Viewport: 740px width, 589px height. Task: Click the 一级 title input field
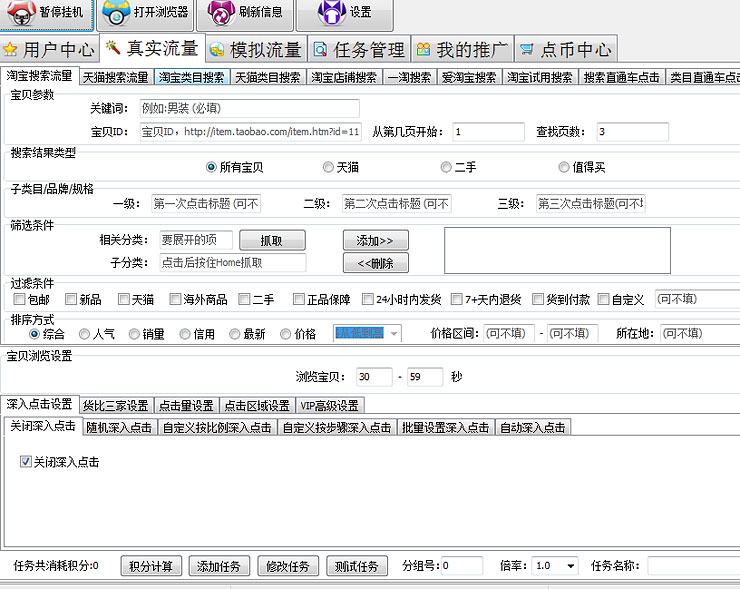click(x=206, y=204)
